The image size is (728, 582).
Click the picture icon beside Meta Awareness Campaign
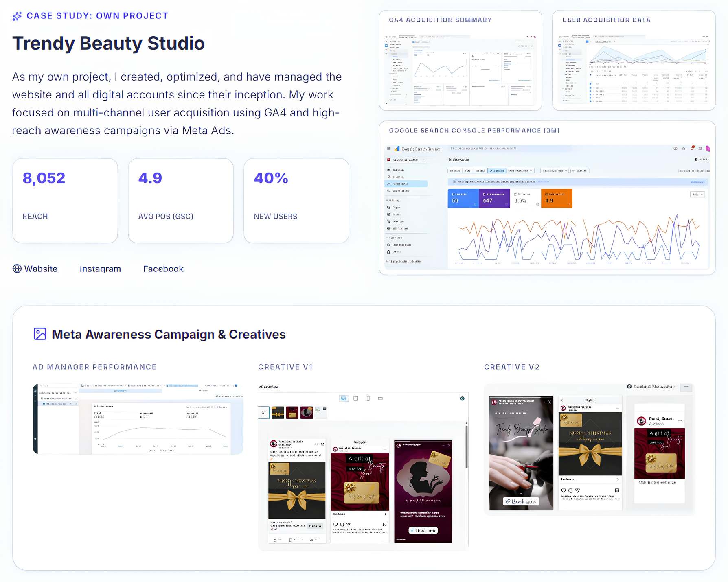click(39, 334)
